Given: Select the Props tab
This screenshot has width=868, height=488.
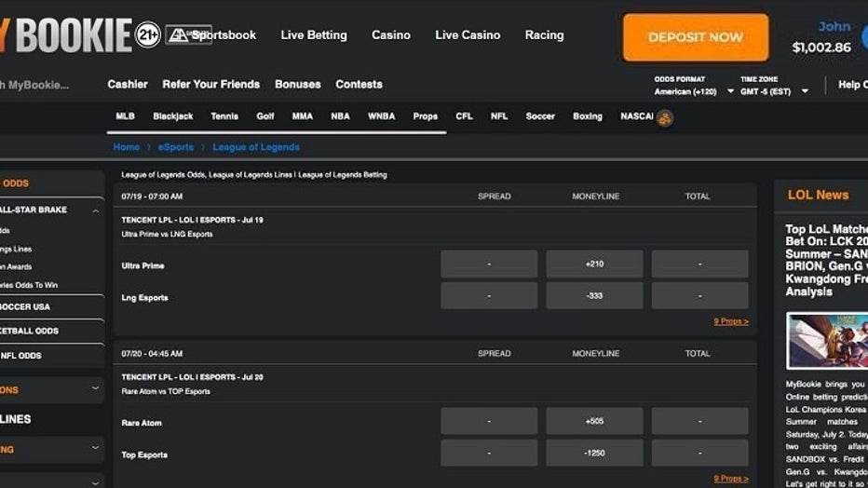Looking at the screenshot, I should point(425,116).
